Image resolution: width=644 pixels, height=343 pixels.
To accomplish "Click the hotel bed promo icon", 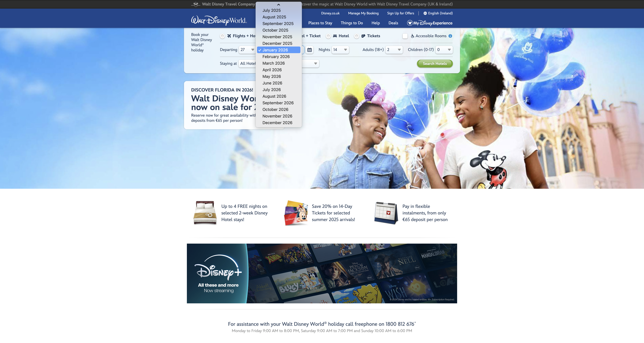I will click(x=205, y=213).
